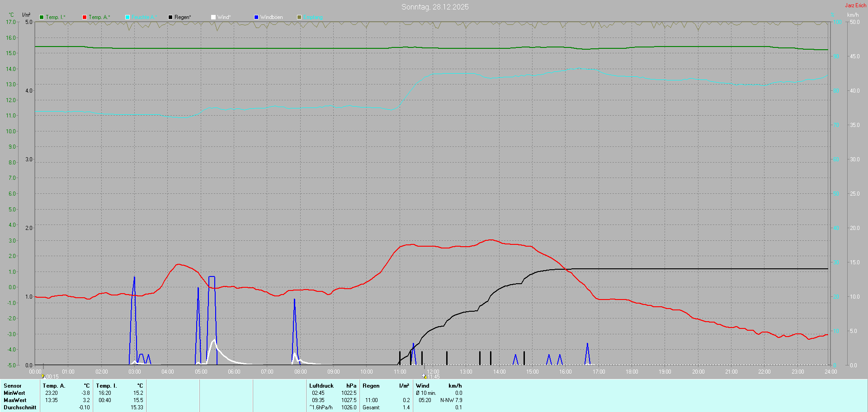
Task: Click the black Regen legend swatch
Action: click(170, 17)
